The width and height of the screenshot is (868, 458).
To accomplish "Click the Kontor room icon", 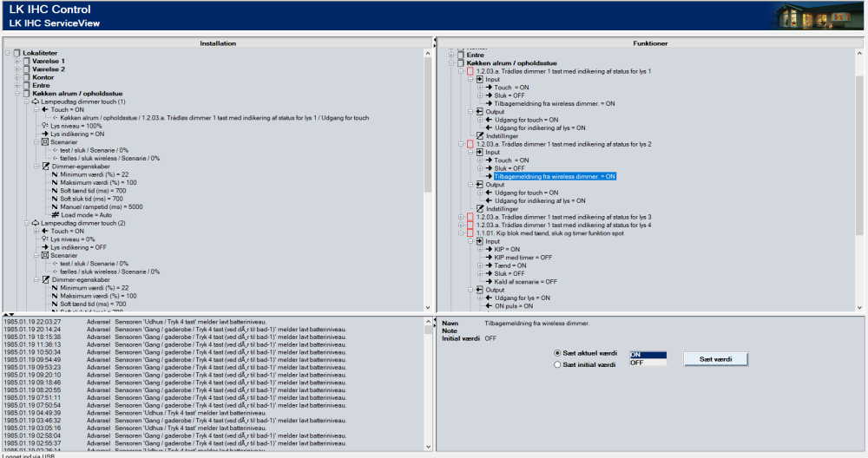I will [27, 77].
